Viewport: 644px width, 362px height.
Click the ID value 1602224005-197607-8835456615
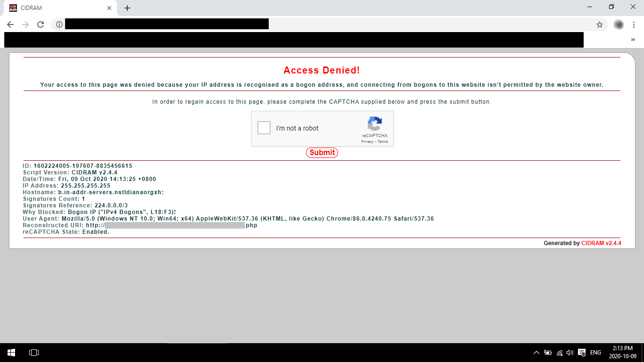[x=83, y=166]
